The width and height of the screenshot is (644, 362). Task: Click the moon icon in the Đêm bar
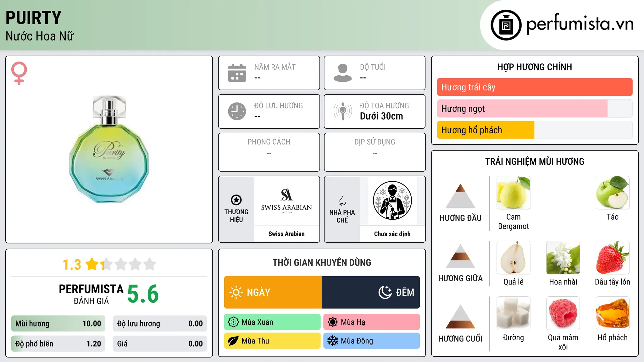(385, 292)
